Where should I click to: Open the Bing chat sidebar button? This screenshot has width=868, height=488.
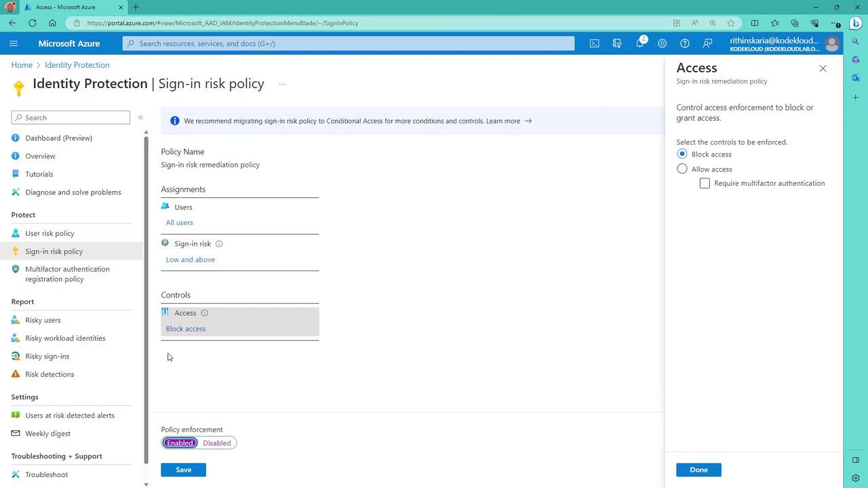tap(856, 23)
